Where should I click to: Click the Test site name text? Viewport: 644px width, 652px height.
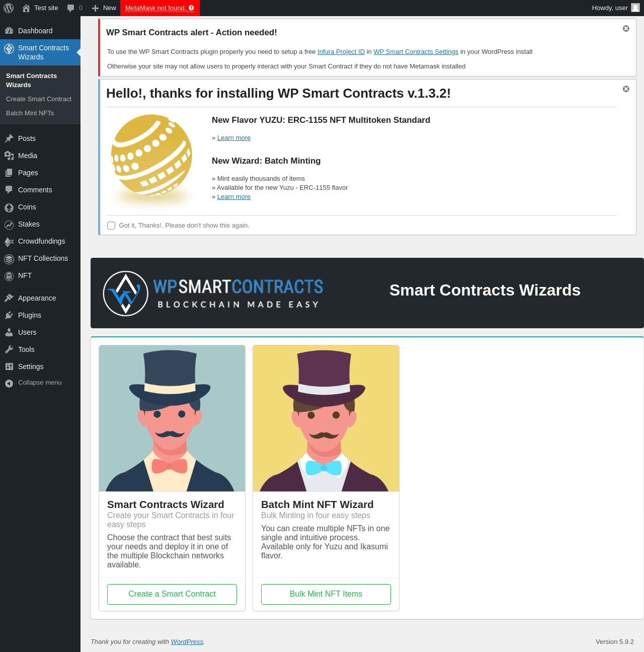tap(46, 8)
